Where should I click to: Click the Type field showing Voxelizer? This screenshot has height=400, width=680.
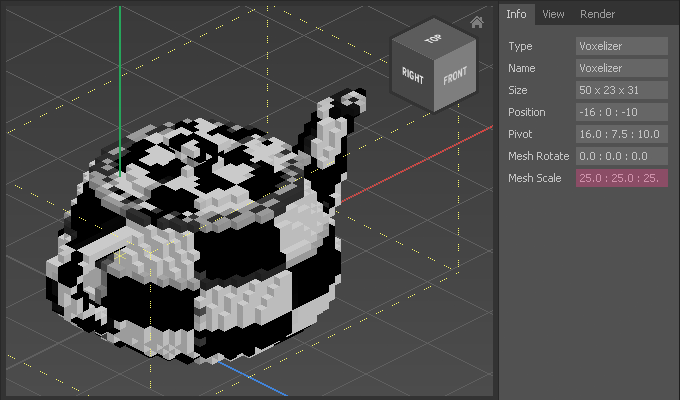pos(621,46)
